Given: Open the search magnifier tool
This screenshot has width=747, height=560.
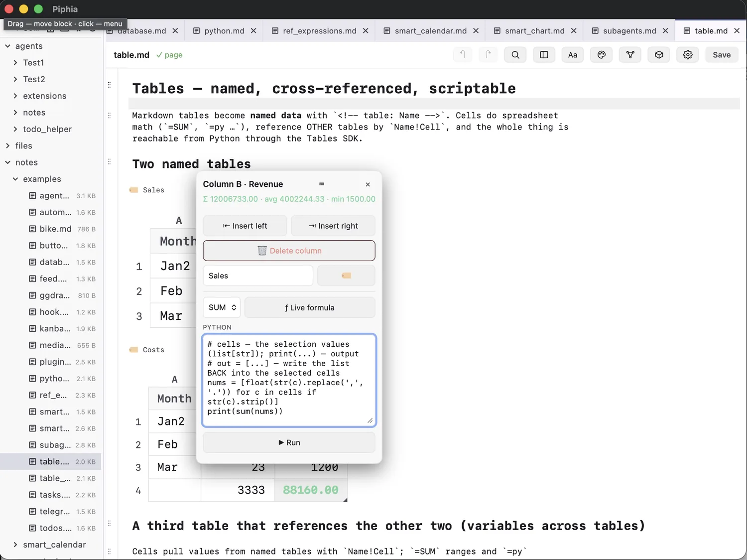Looking at the screenshot, I should pos(515,55).
